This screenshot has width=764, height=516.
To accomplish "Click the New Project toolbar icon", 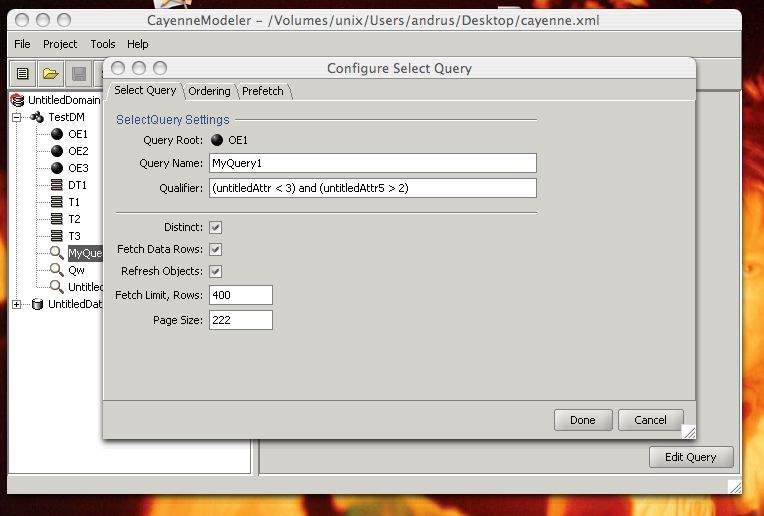I will [23, 73].
